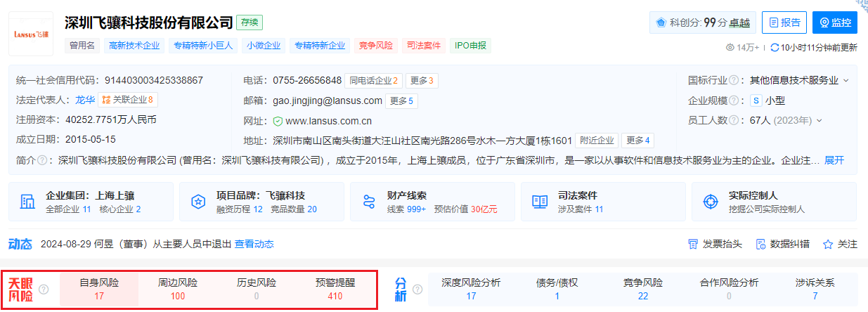Click the 动态 news label
This screenshot has width=868, height=312.
coord(20,244)
